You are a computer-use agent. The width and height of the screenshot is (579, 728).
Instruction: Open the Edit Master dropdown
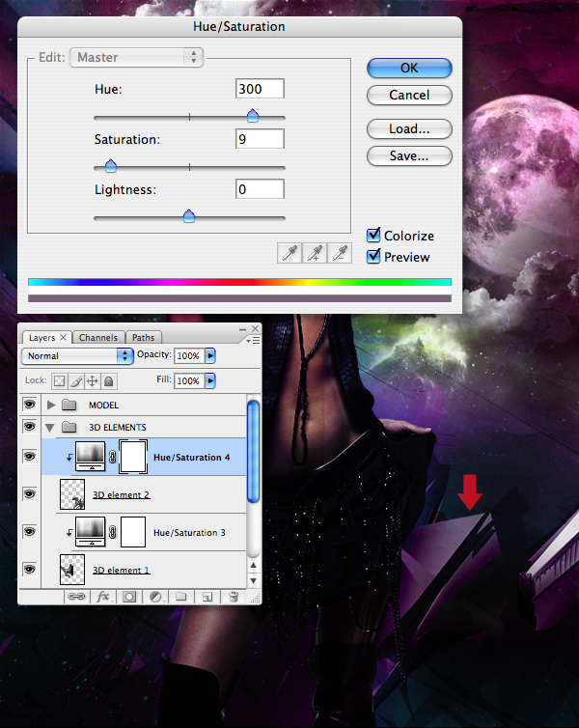pyautogui.click(x=136, y=57)
